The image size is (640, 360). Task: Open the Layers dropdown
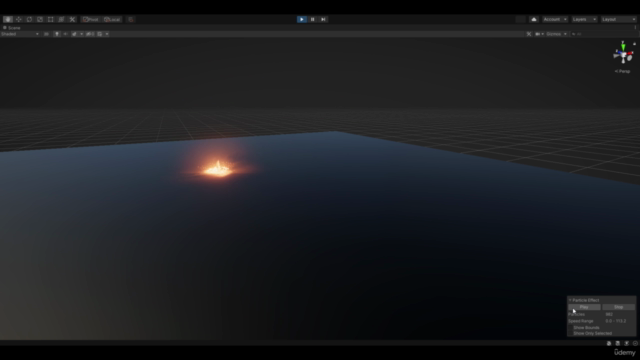[x=584, y=19]
